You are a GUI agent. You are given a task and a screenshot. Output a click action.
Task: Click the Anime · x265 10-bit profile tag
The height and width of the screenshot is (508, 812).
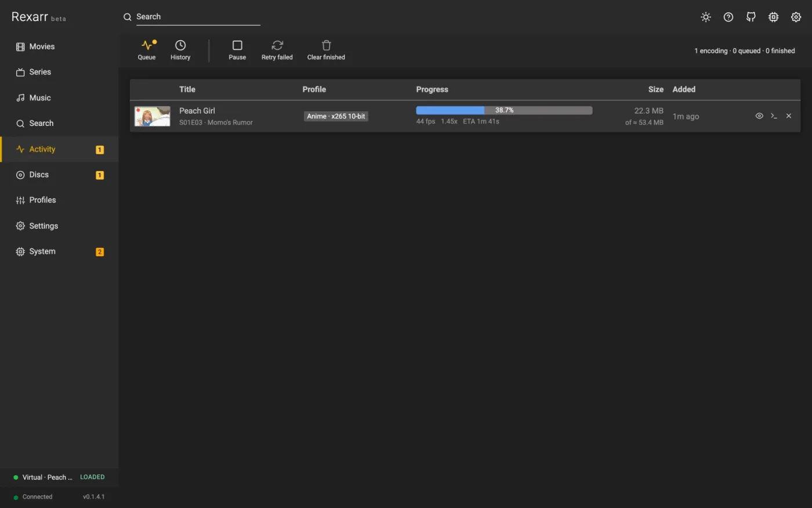(336, 116)
